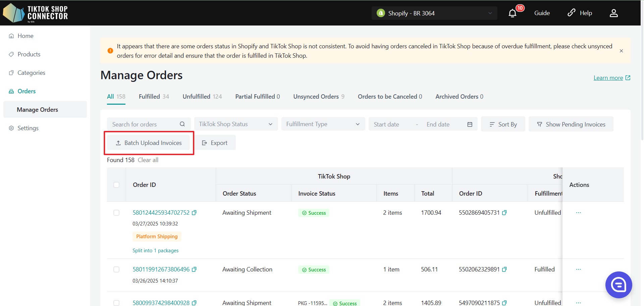
Task: Open the notifications bell icon
Action: pos(513,13)
